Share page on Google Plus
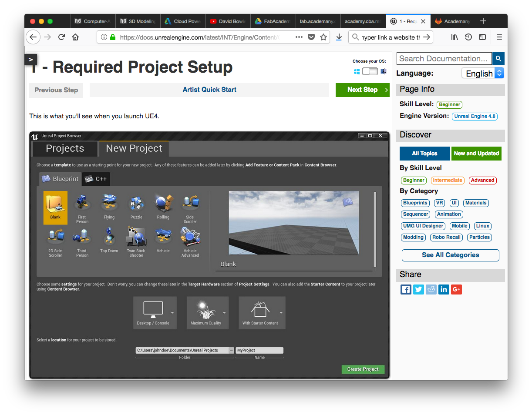Viewport: 532px width, 415px height. coord(456,289)
